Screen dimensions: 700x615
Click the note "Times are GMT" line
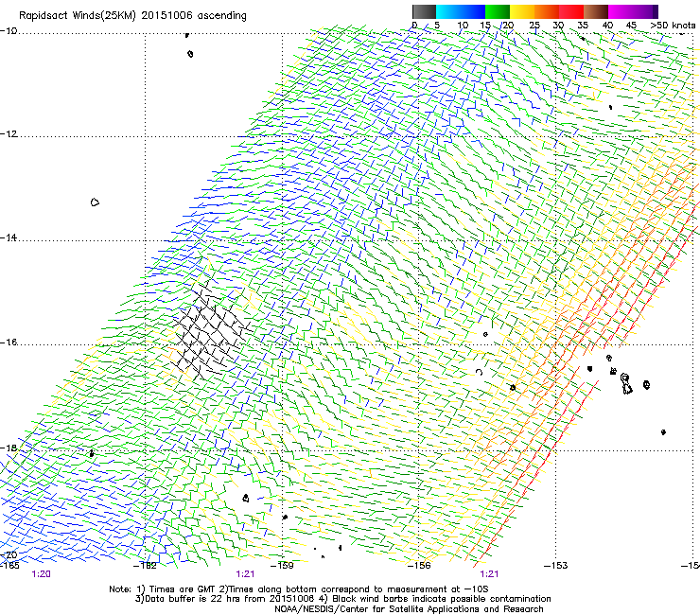tap(299, 589)
